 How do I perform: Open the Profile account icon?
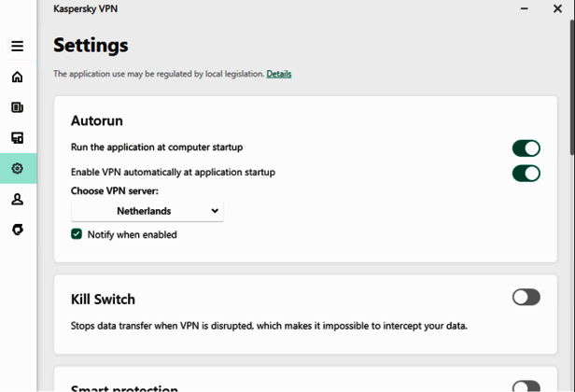(17, 199)
